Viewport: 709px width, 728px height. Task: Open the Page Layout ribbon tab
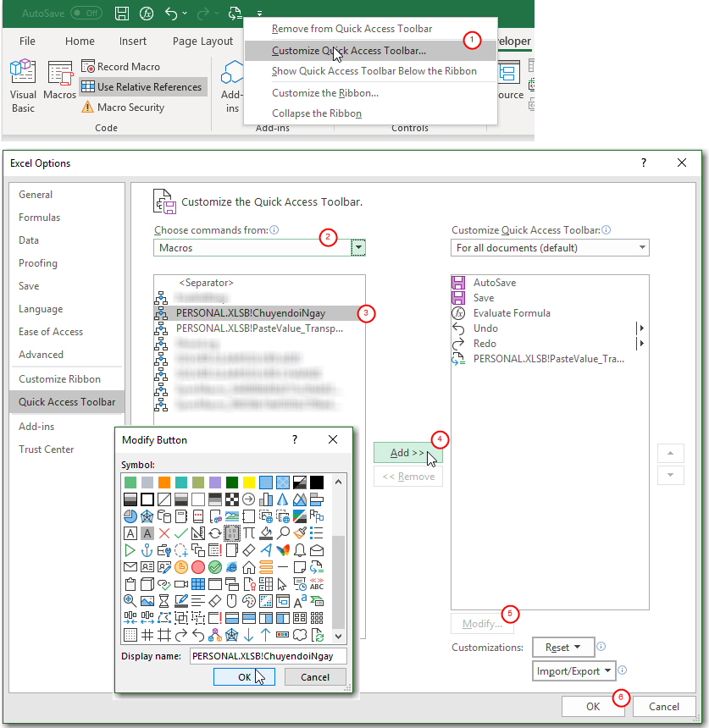point(202,41)
